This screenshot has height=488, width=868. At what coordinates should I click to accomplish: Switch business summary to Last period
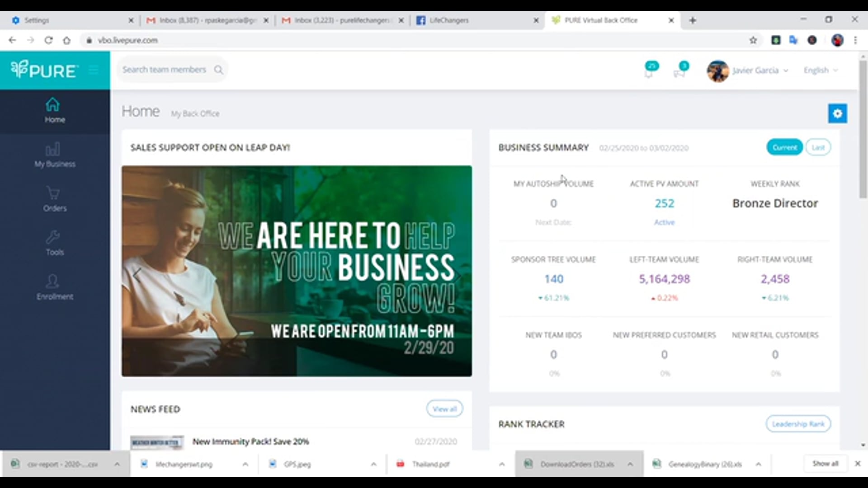pyautogui.click(x=818, y=147)
